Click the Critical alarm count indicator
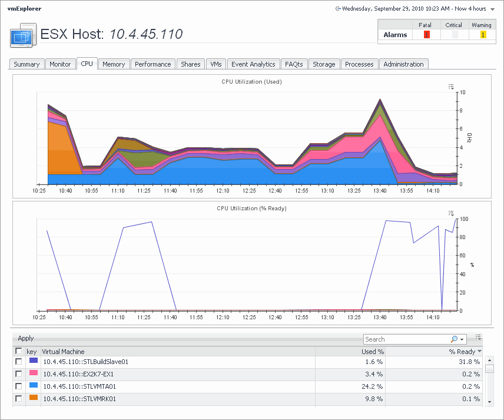Image resolution: width=504 pixels, height=420 pixels. click(454, 35)
